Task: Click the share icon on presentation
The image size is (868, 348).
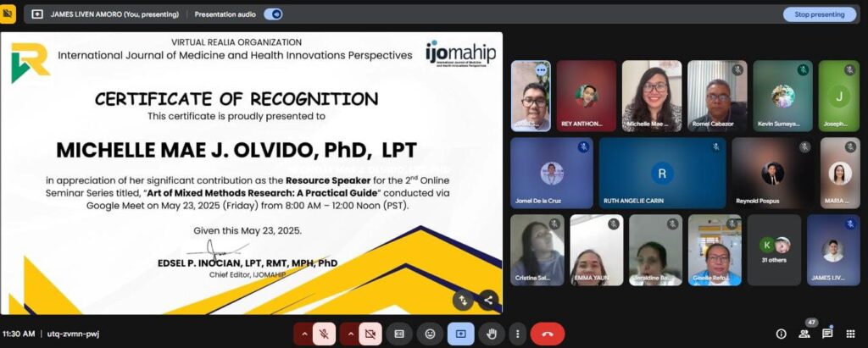Action: click(x=487, y=301)
